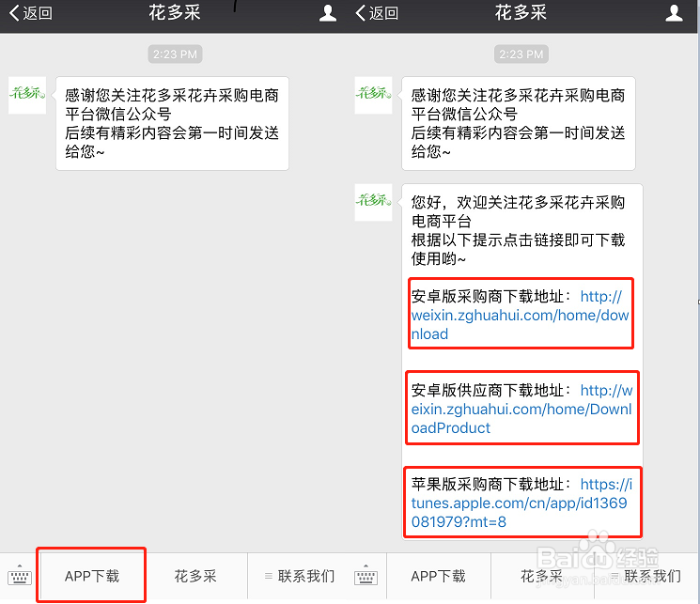Open 联系我们 menu in right chat

tap(646, 576)
